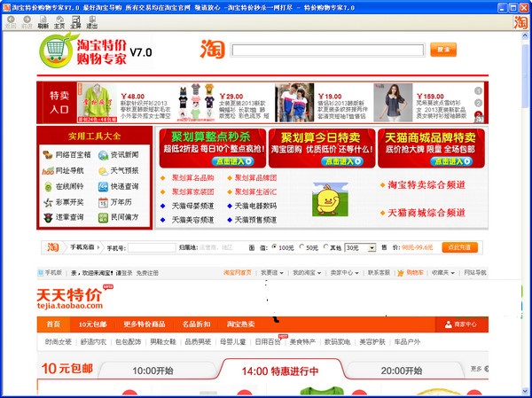Click 点击进入 under 聚划算整点秒杀
Image resolution: width=532 pixels, height=398 pixels.
(x=232, y=161)
